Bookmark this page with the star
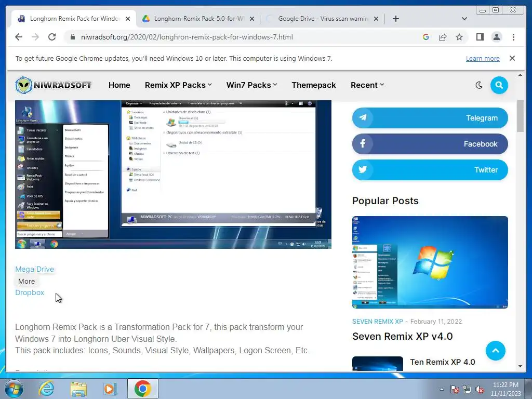532x399 pixels. pyautogui.click(x=459, y=37)
